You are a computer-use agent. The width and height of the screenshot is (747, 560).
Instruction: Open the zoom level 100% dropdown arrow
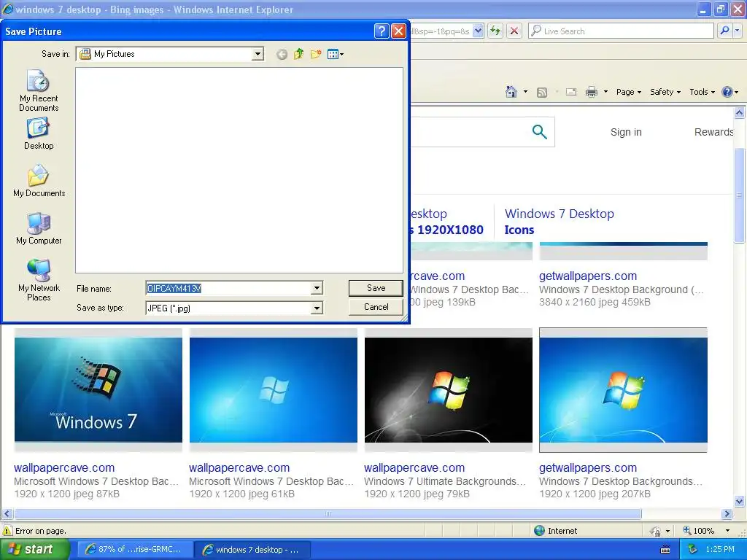(x=727, y=531)
